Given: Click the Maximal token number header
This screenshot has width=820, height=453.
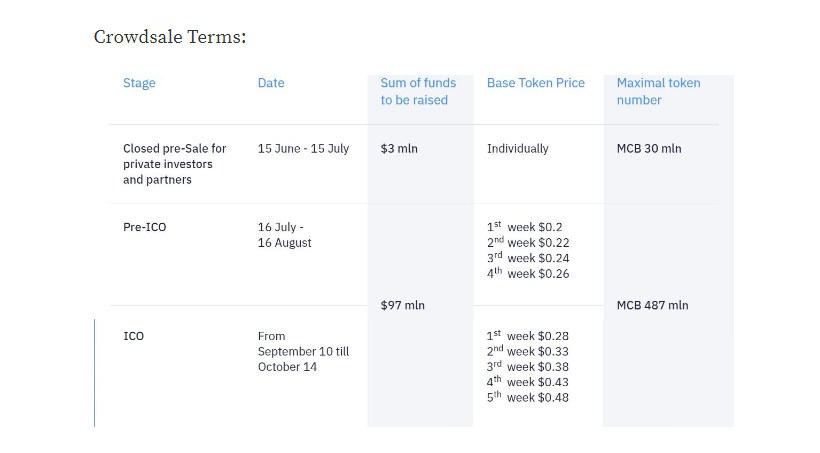Looking at the screenshot, I should (x=658, y=92).
